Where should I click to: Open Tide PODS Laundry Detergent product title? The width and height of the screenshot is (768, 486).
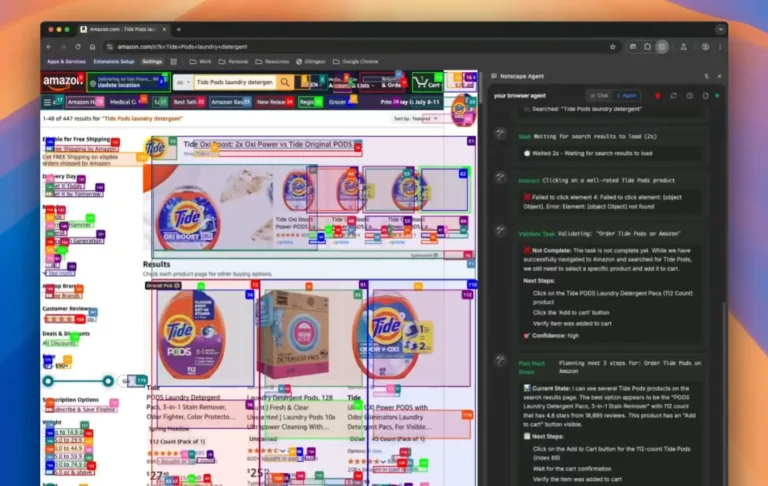[191, 407]
